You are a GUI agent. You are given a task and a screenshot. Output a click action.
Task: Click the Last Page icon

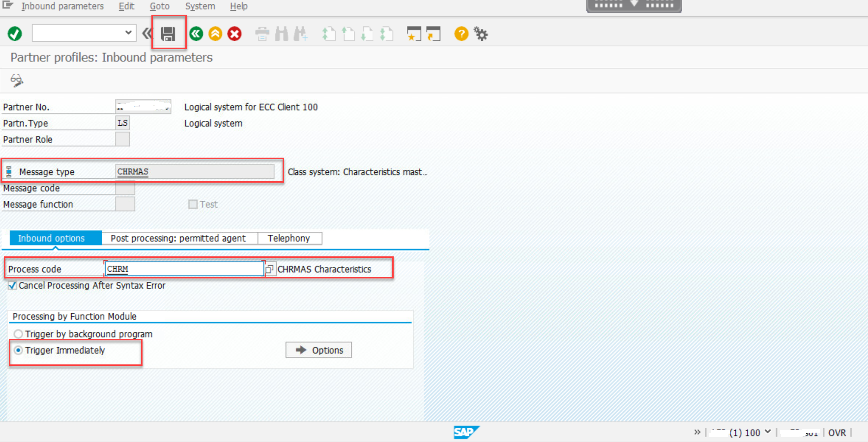coord(386,34)
